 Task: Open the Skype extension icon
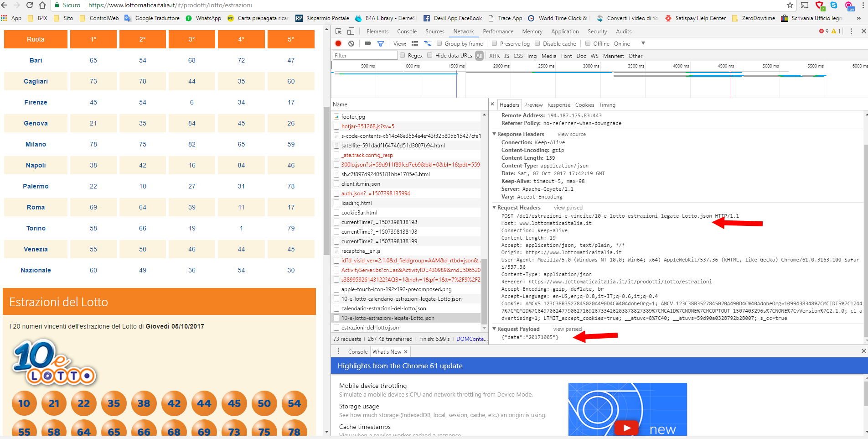pyautogui.click(x=834, y=5)
